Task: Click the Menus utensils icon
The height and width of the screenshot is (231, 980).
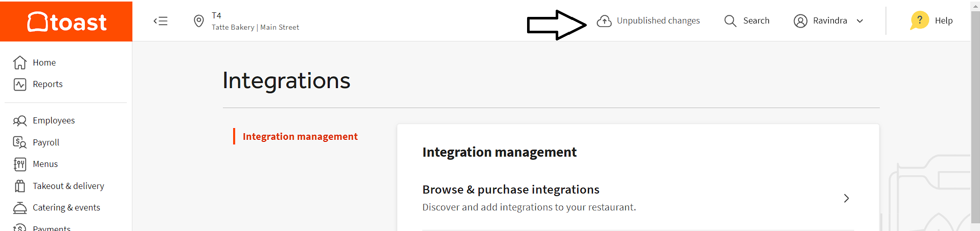Action: coord(20,164)
